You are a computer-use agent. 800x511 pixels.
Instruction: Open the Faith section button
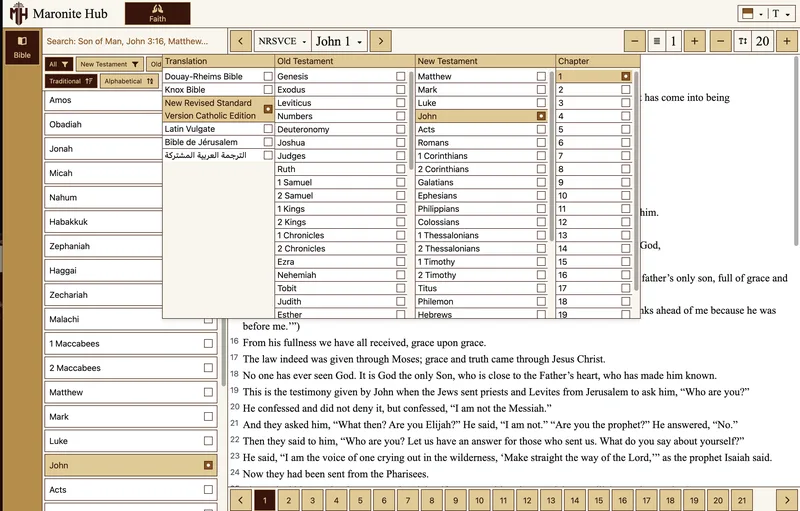click(158, 13)
